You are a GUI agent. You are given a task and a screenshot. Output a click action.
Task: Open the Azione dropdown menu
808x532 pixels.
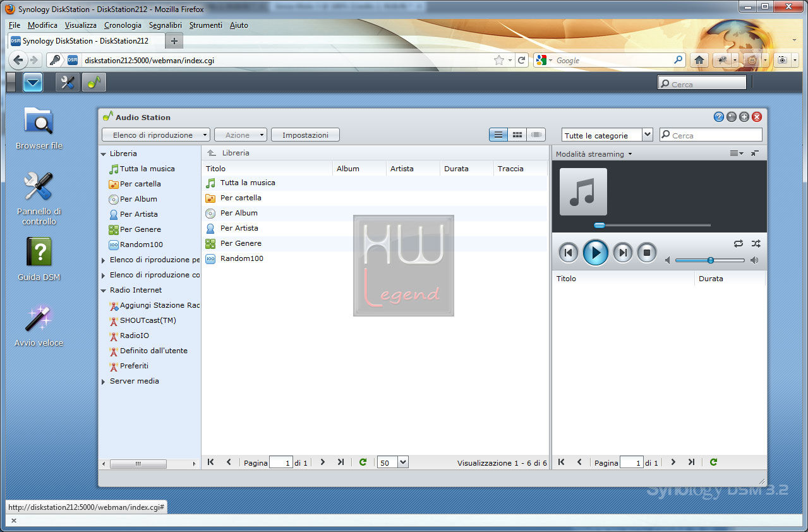tap(241, 135)
